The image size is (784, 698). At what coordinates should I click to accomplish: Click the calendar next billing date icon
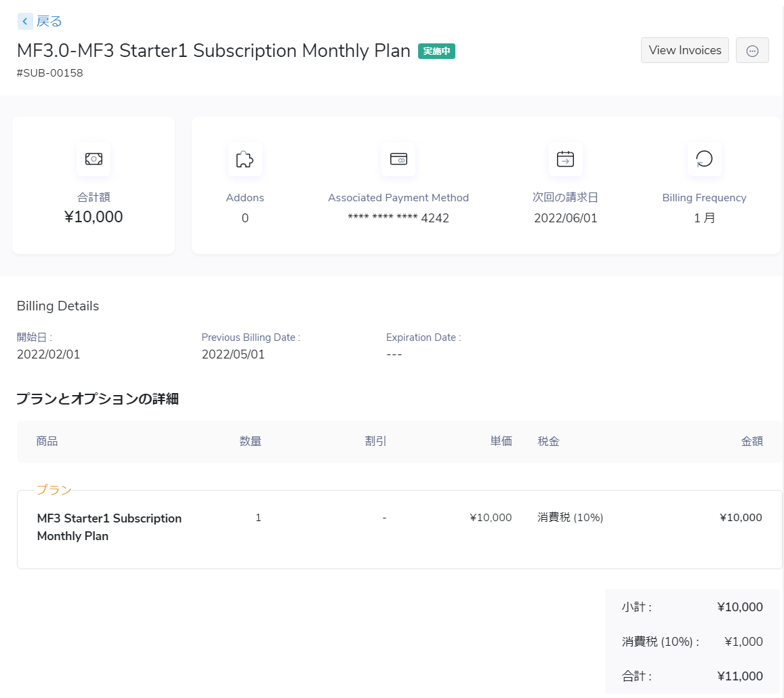pos(565,159)
